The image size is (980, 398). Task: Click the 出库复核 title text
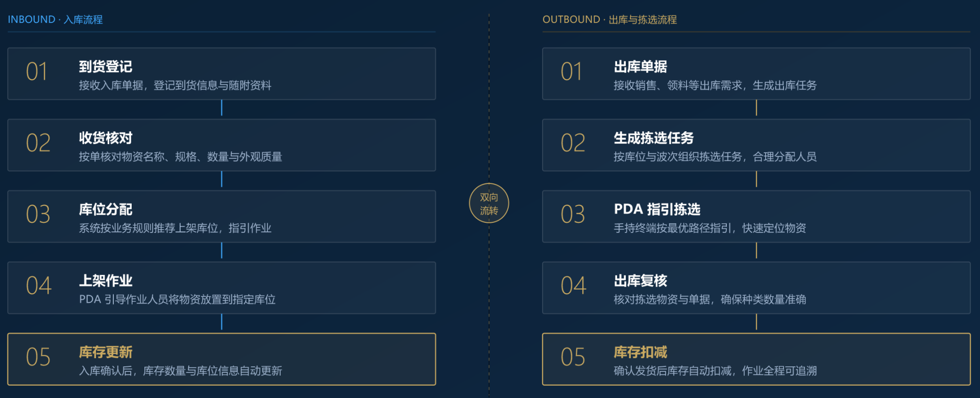coord(641,280)
